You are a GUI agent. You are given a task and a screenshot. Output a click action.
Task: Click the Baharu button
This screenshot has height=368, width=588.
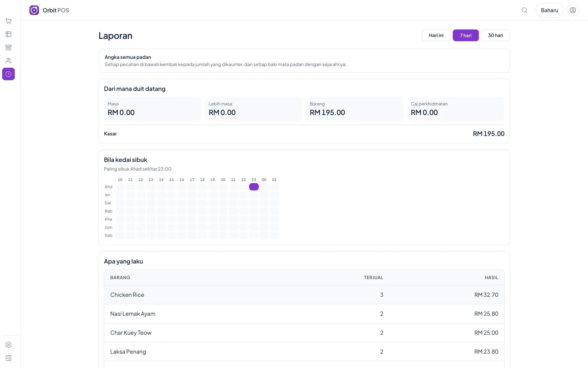(x=549, y=10)
